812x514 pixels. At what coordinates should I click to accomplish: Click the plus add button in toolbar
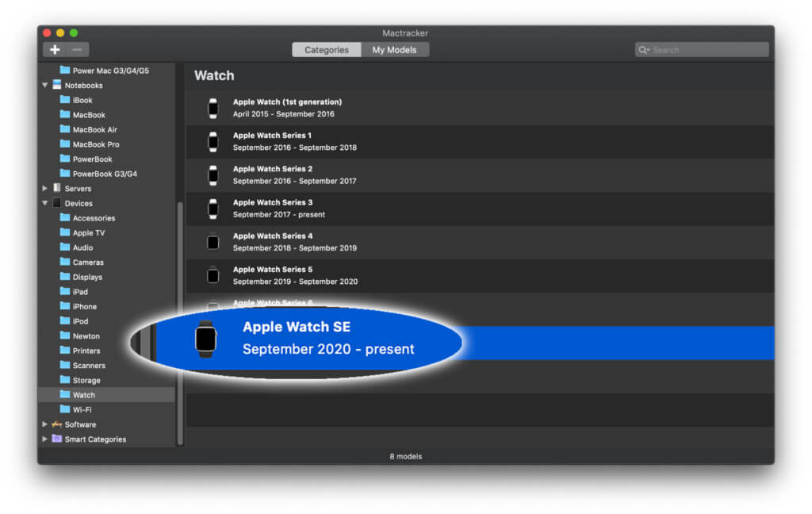(55, 50)
